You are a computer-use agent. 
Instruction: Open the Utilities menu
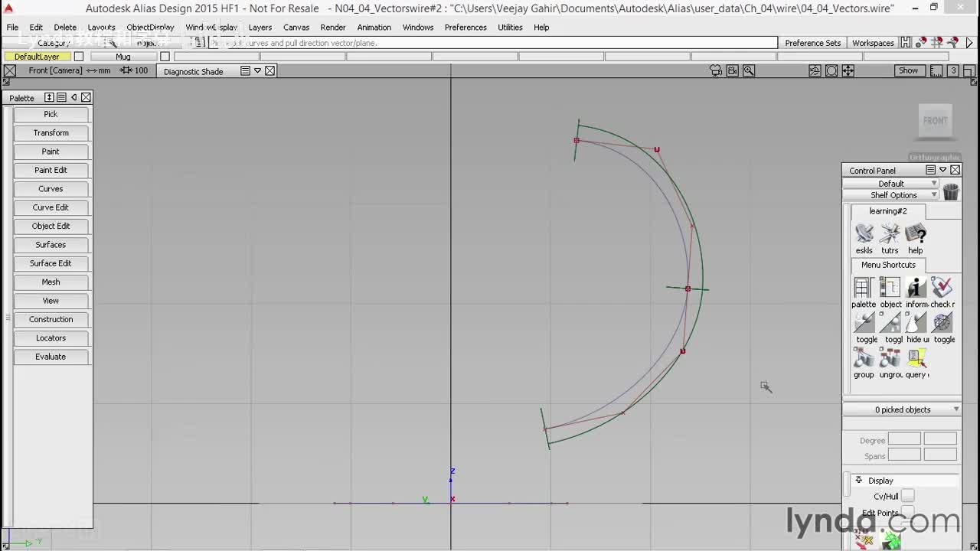pyautogui.click(x=510, y=27)
